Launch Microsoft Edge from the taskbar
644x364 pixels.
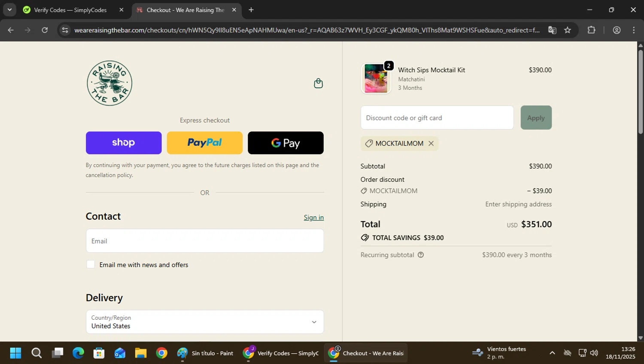click(78, 353)
